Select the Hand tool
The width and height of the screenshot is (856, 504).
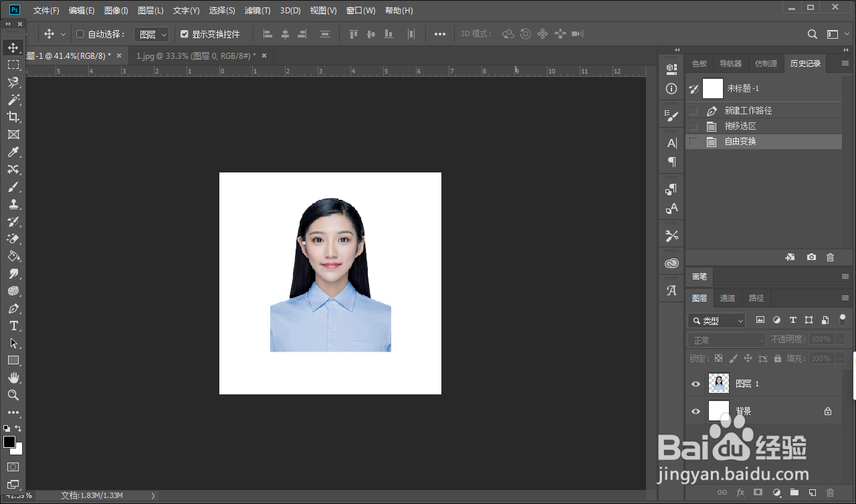click(x=13, y=378)
